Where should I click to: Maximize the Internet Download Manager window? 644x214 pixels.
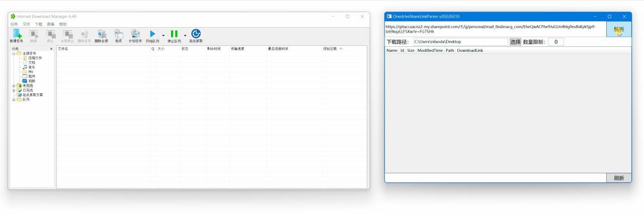click(347, 17)
